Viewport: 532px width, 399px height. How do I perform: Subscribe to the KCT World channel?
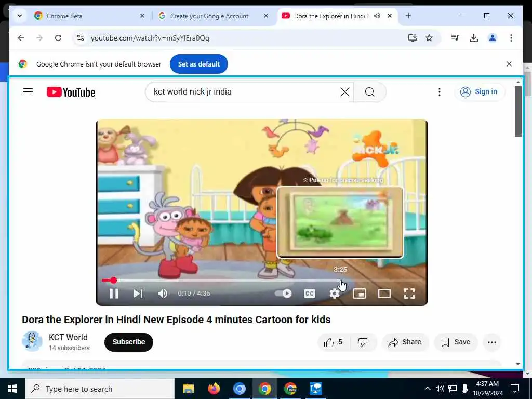[129, 342]
